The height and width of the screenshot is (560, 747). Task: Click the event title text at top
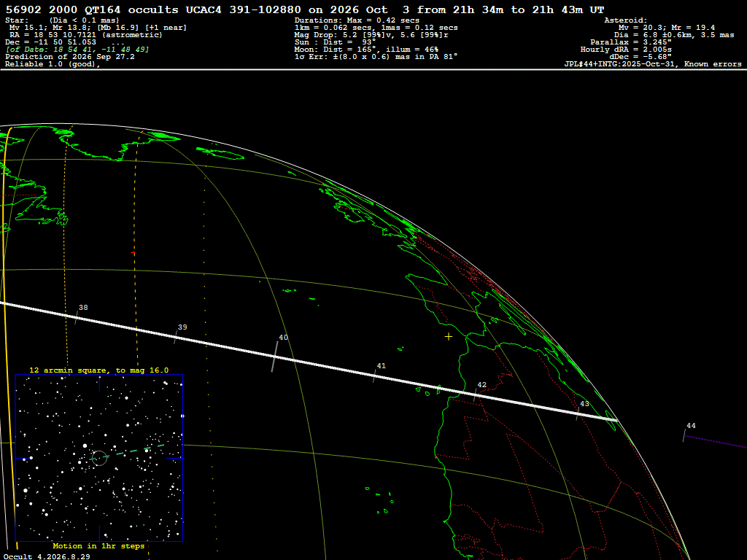coord(305,9)
